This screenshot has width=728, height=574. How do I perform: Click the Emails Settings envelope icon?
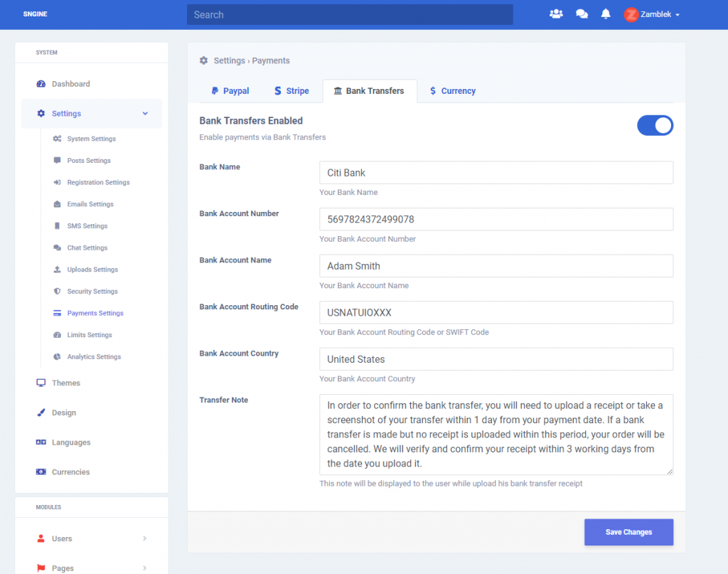(x=57, y=204)
